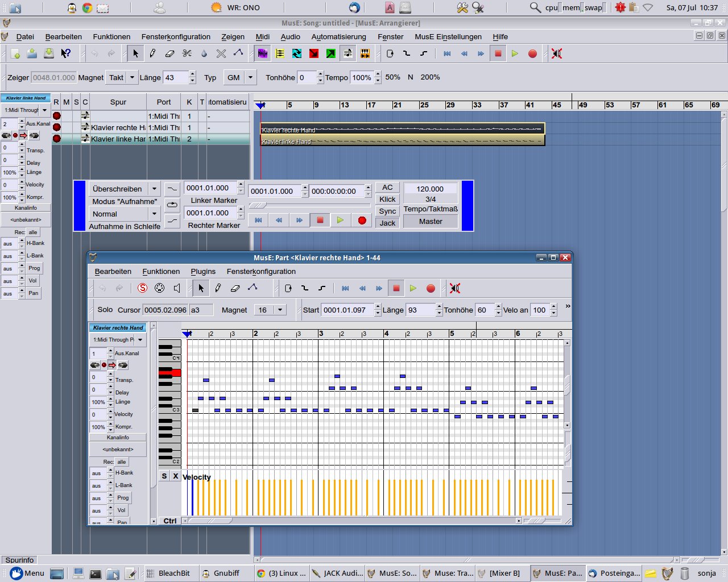Select the pencil tool in main toolbar
The image size is (728, 582).
pyautogui.click(x=152, y=53)
